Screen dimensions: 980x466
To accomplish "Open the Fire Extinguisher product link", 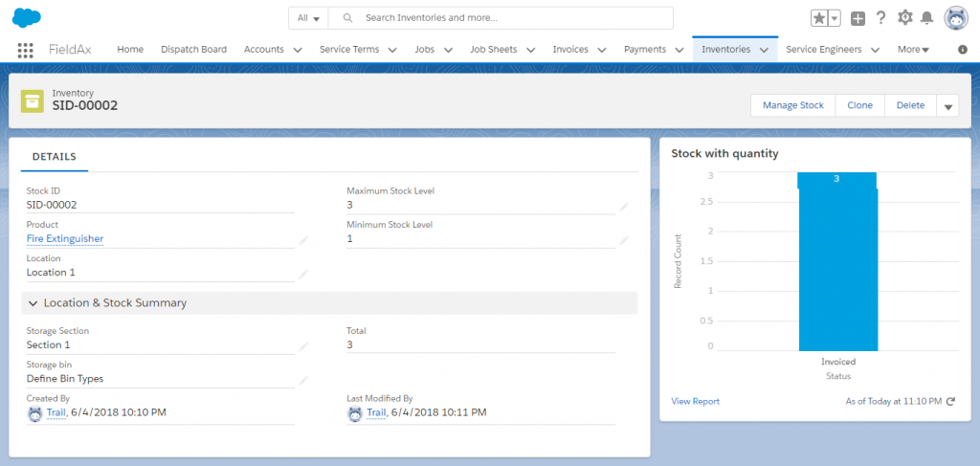I will pos(65,238).
